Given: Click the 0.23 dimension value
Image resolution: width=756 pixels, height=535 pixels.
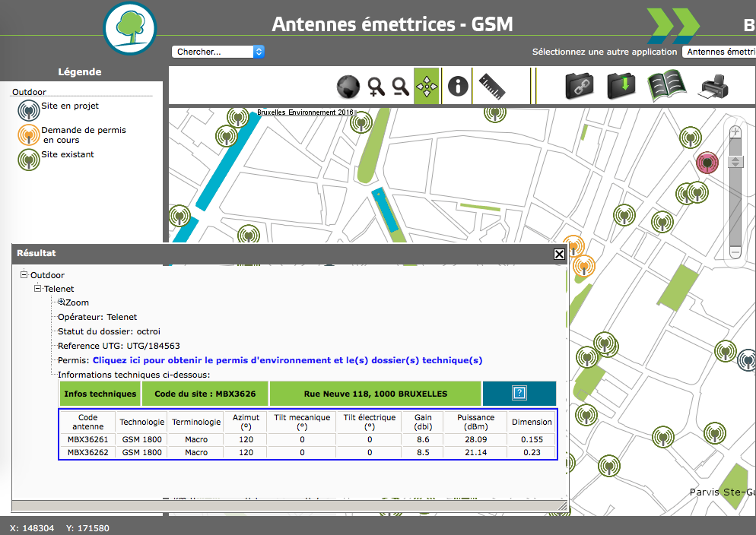Looking at the screenshot, I should (x=532, y=452).
